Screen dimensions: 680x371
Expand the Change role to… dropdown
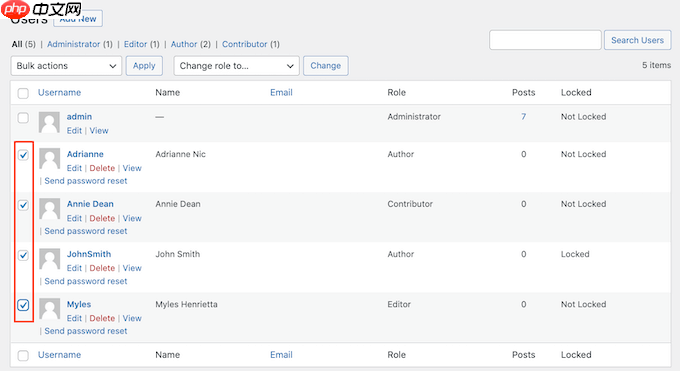click(236, 66)
